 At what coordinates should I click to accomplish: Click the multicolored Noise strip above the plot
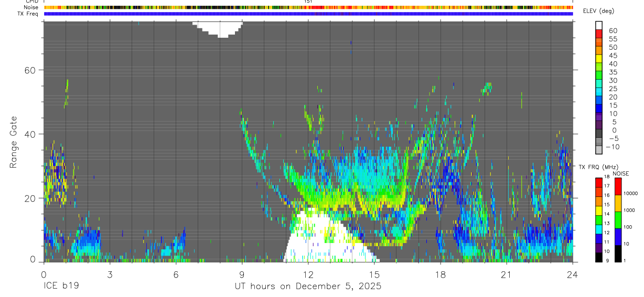(x=308, y=7)
